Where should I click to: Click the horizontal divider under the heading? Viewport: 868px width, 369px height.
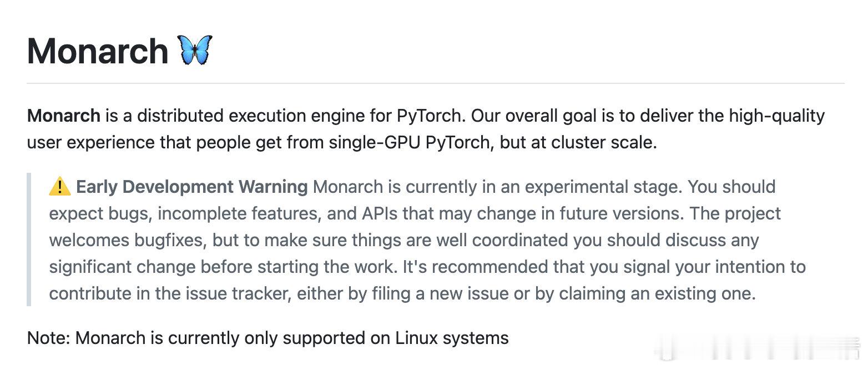point(436,83)
